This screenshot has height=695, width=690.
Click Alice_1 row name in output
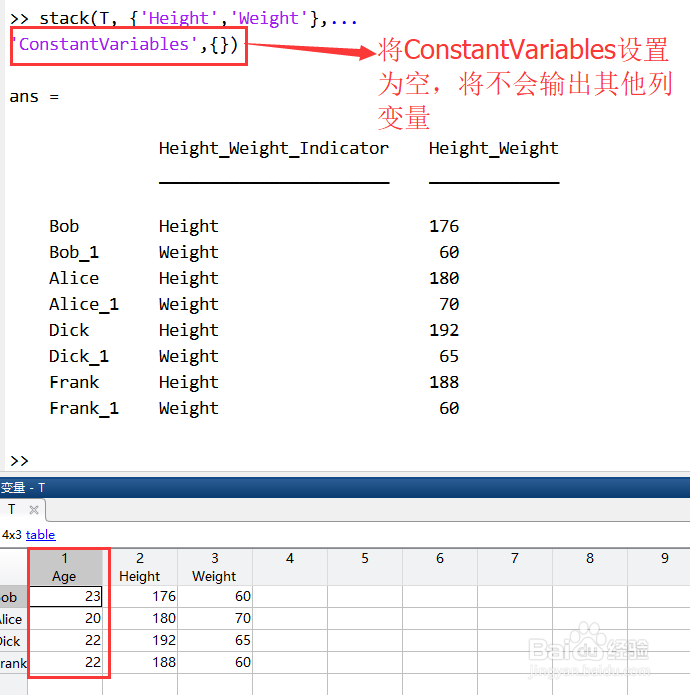84,304
